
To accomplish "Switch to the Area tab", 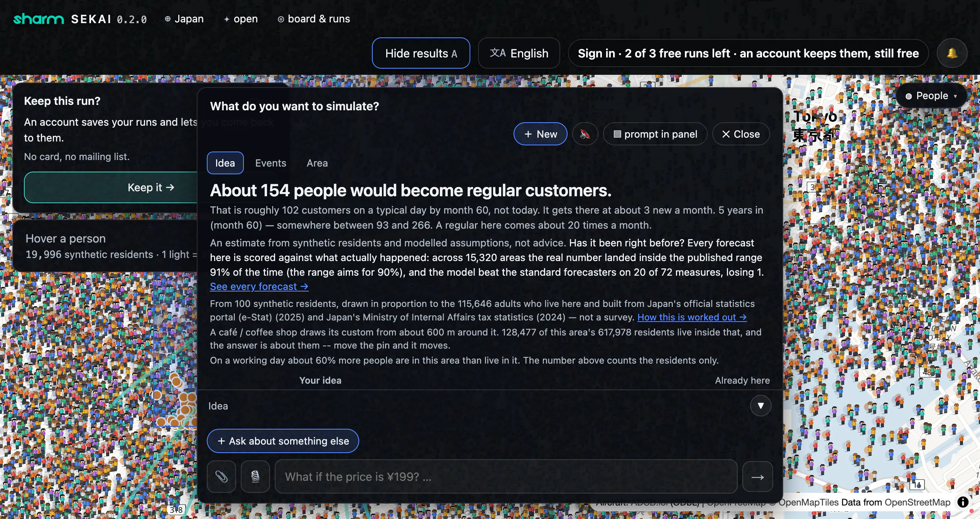I will (317, 163).
